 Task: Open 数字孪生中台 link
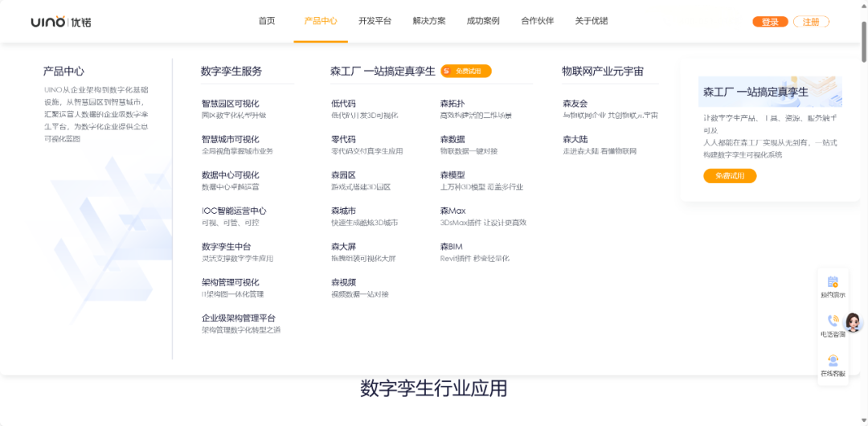pyautogui.click(x=227, y=247)
